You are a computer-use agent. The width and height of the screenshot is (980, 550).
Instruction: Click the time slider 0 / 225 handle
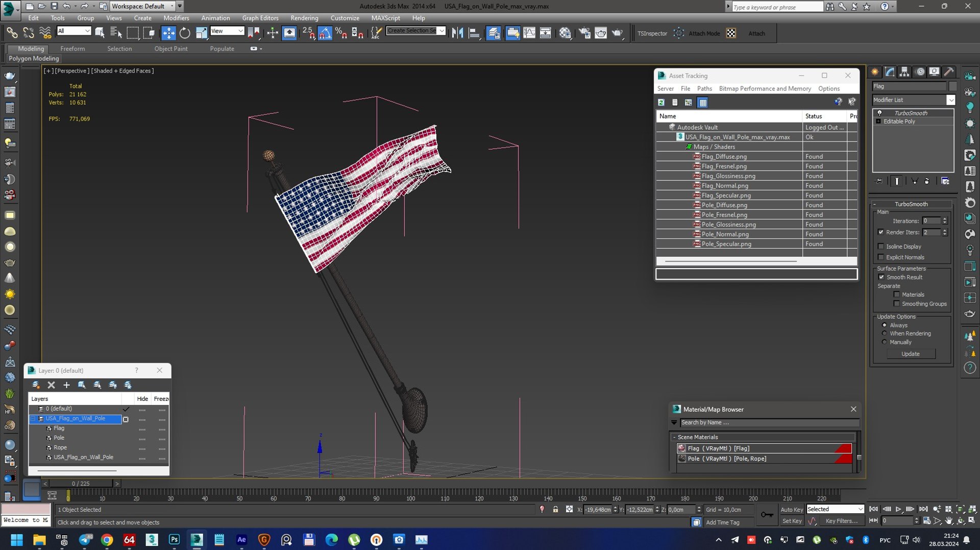tap(81, 483)
